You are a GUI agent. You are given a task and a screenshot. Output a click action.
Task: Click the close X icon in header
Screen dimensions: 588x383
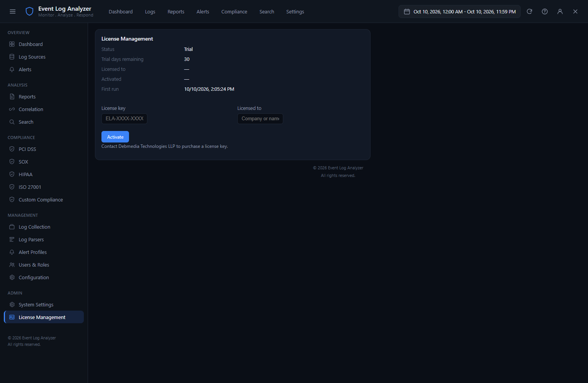point(575,11)
